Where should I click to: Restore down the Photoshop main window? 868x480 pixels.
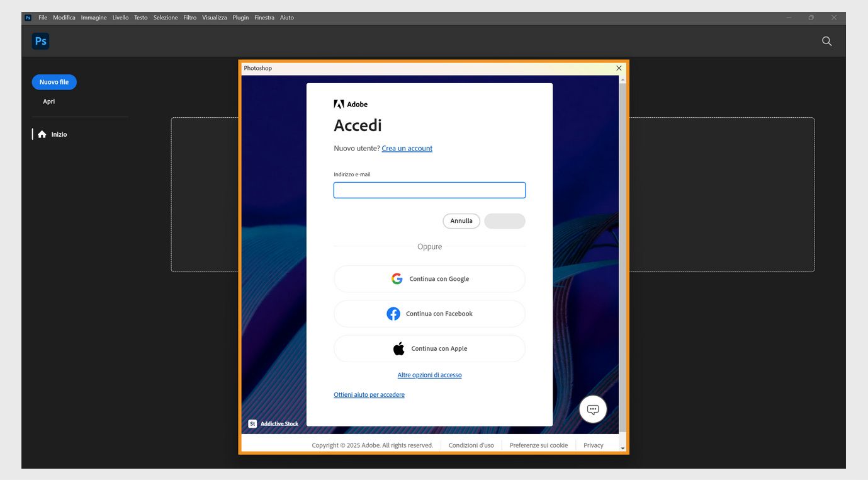pos(811,18)
